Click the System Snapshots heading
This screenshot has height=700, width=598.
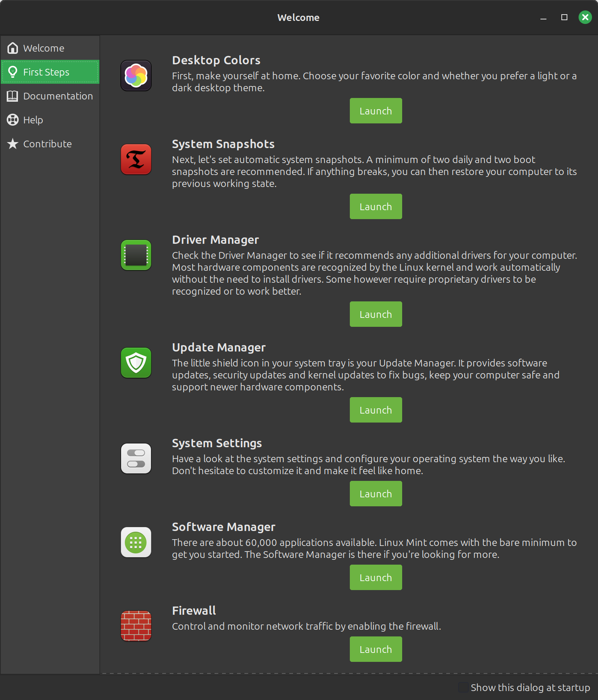pyautogui.click(x=223, y=144)
